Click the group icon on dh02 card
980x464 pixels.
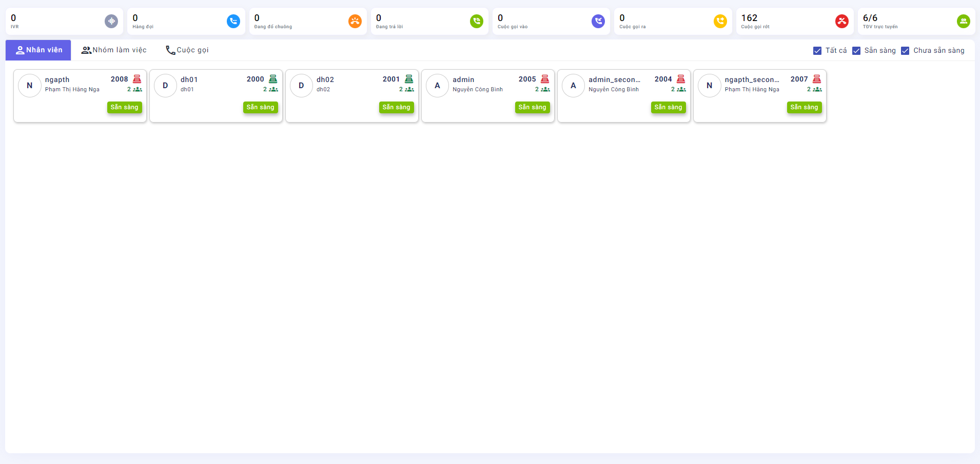[x=409, y=89]
